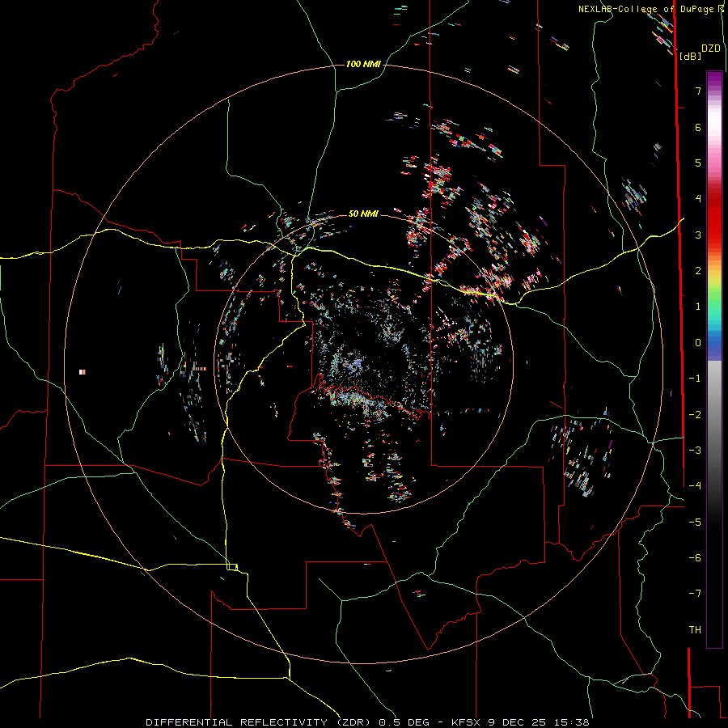This screenshot has width=728, height=728.
Task: Click the '100 NMI' range ring label
Action: [x=363, y=64]
